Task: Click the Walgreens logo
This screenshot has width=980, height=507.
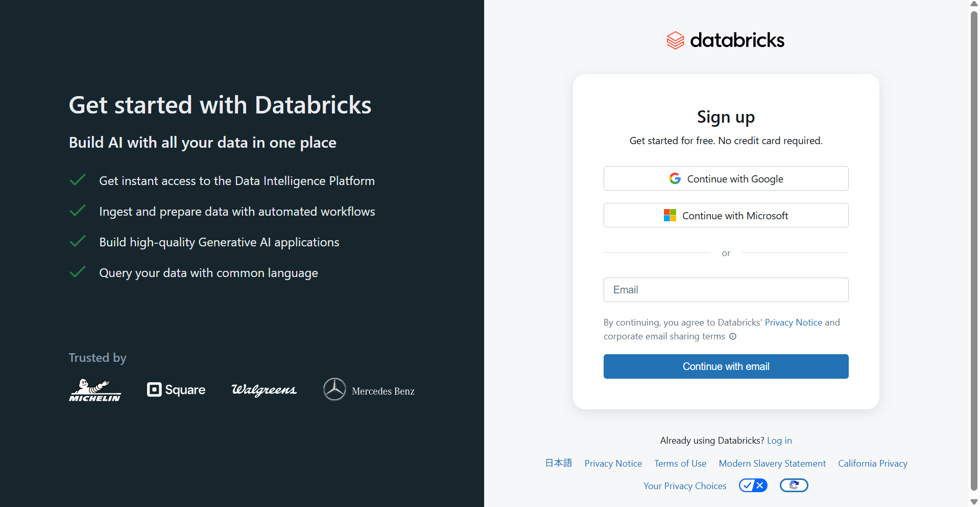Action: coord(264,390)
